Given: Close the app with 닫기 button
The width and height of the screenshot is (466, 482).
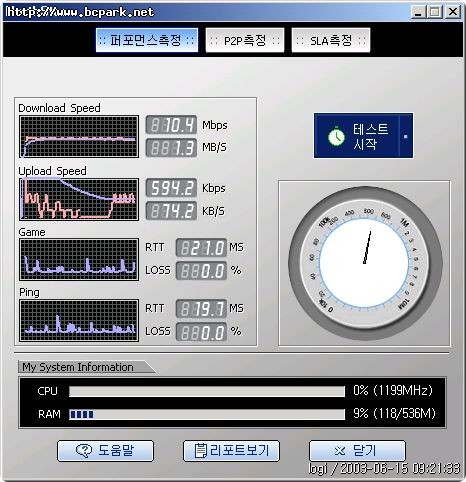Looking at the screenshot, I should click(357, 451).
